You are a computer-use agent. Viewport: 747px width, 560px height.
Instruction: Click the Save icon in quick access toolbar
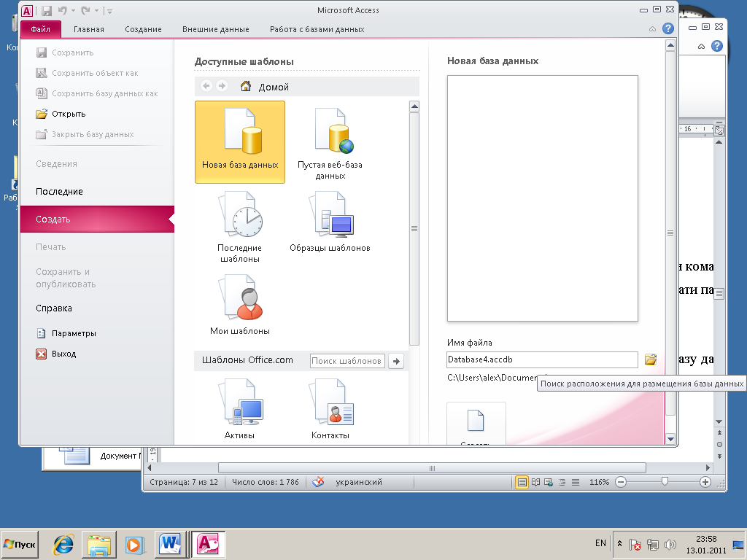pos(46,10)
